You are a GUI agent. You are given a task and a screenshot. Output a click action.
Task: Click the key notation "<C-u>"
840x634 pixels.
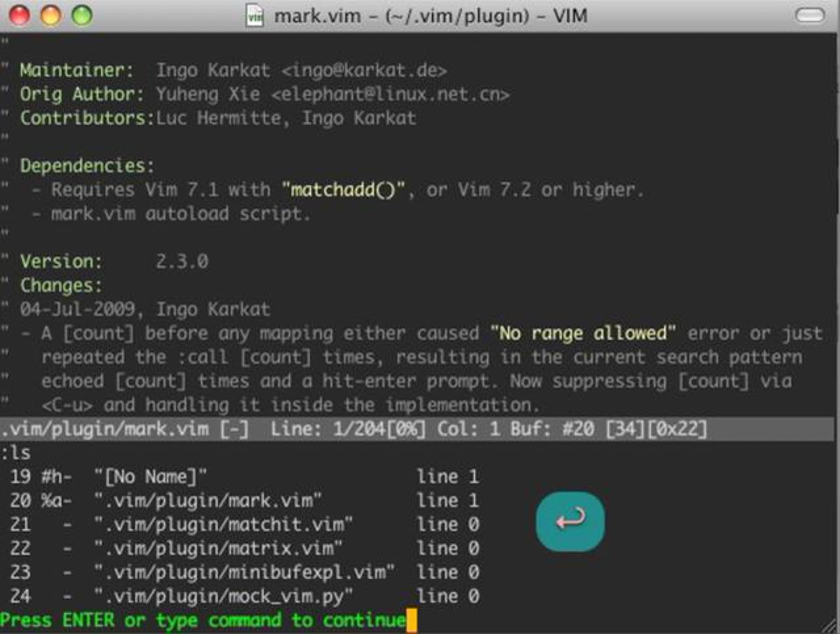coord(67,405)
